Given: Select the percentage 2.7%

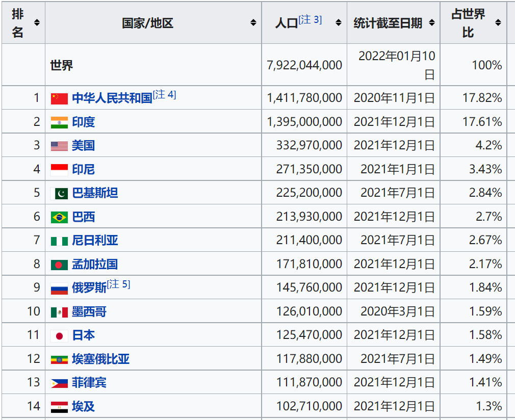Looking at the screenshot, I should (488, 217).
